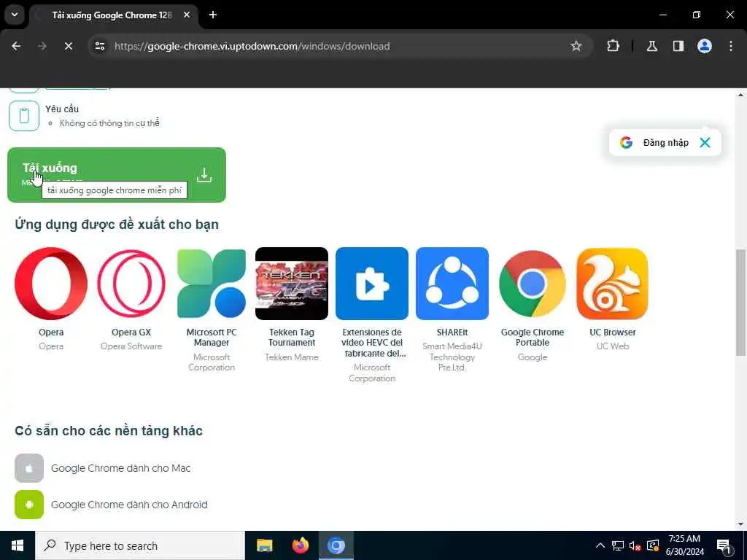Show hidden system tray icons chevron

click(600, 545)
